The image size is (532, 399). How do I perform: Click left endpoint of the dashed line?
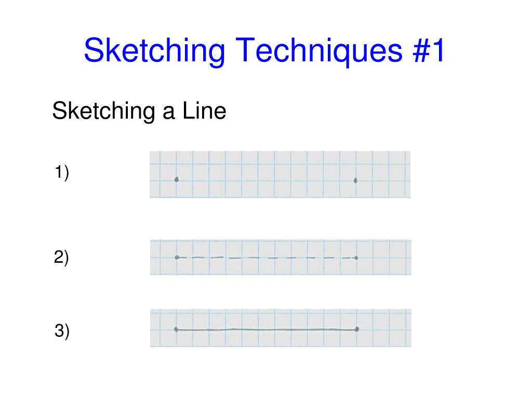(x=177, y=258)
